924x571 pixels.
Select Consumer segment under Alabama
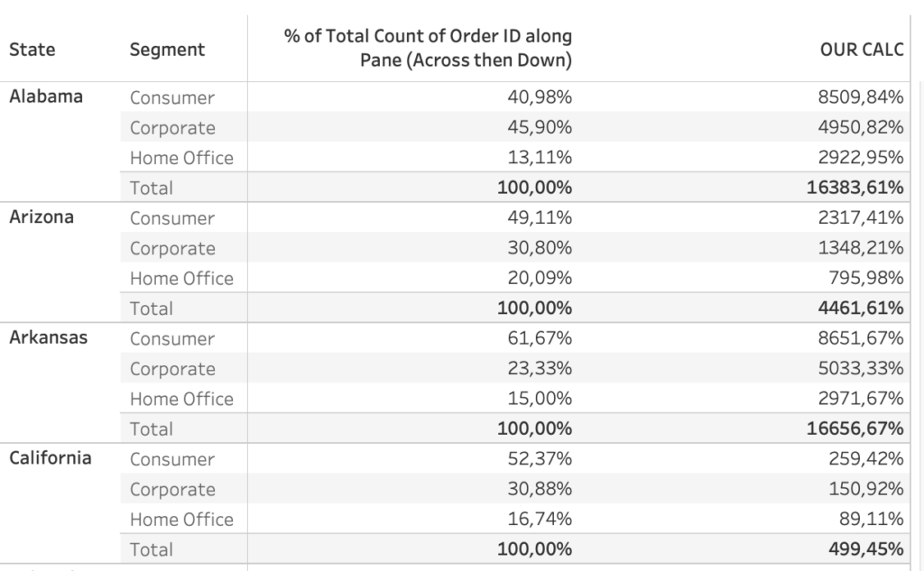pyautogui.click(x=172, y=97)
